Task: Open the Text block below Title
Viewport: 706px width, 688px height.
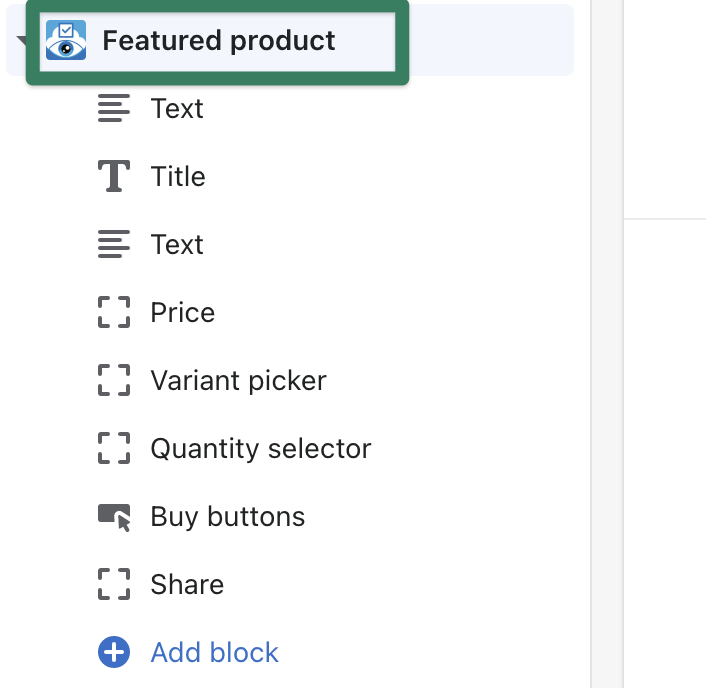Action: click(x=177, y=244)
